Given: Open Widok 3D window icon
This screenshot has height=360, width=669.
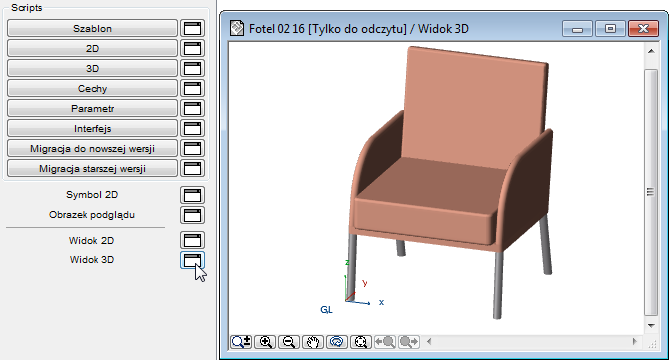Looking at the screenshot, I should pos(192,260).
